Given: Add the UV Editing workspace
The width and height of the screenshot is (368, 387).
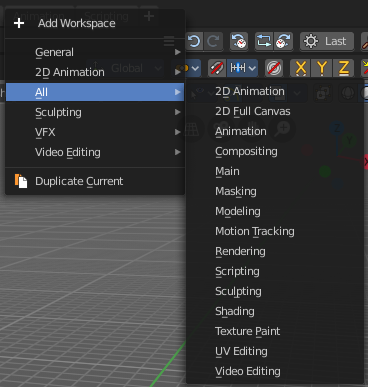Looking at the screenshot, I should click(275, 351).
